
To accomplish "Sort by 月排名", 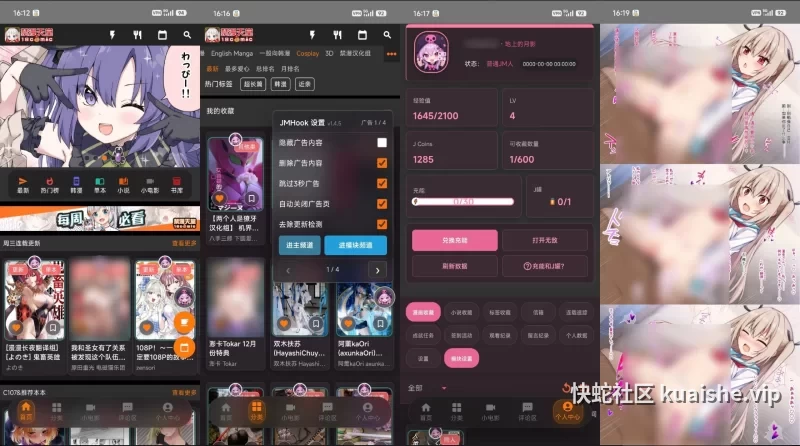I will point(290,69).
